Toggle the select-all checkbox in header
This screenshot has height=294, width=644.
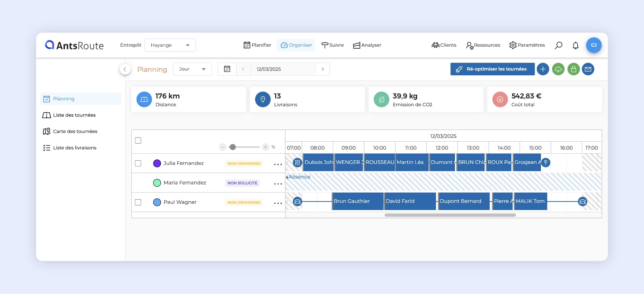coord(138,140)
